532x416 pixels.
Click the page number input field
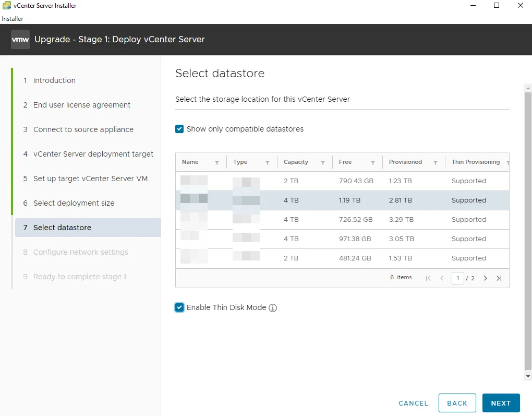coord(458,278)
